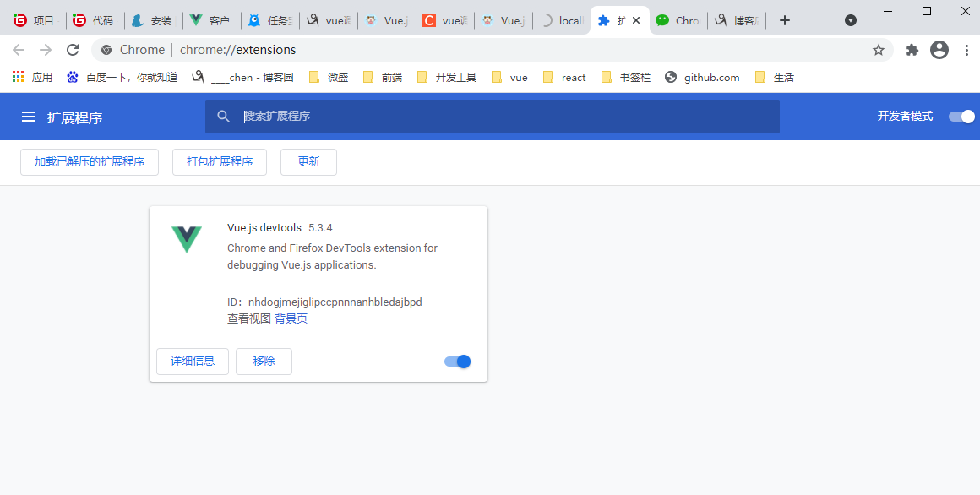Open the 微盛 bookmark folder
Viewport: 980px width, 495px height.
(x=329, y=78)
